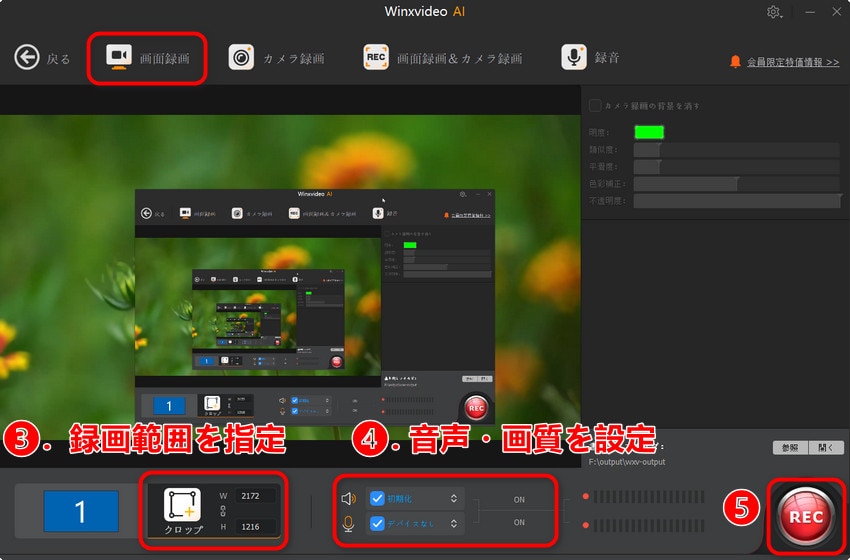Click the microphone input icon

pos(349,524)
